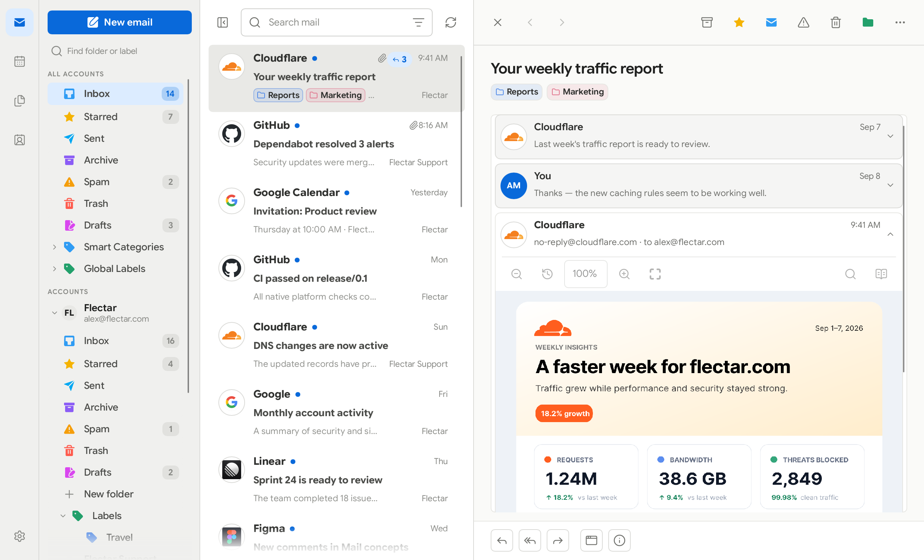Open more actions ellipsis menu
The image size is (924, 560).
pos(900,22)
